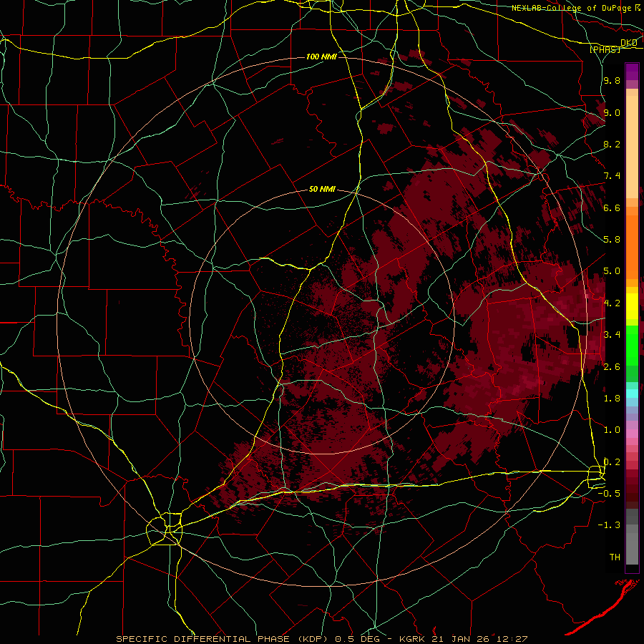Click the 6.6 value on color scale
The height and width of the screenshot is (644, 644).
click(612, 208)
